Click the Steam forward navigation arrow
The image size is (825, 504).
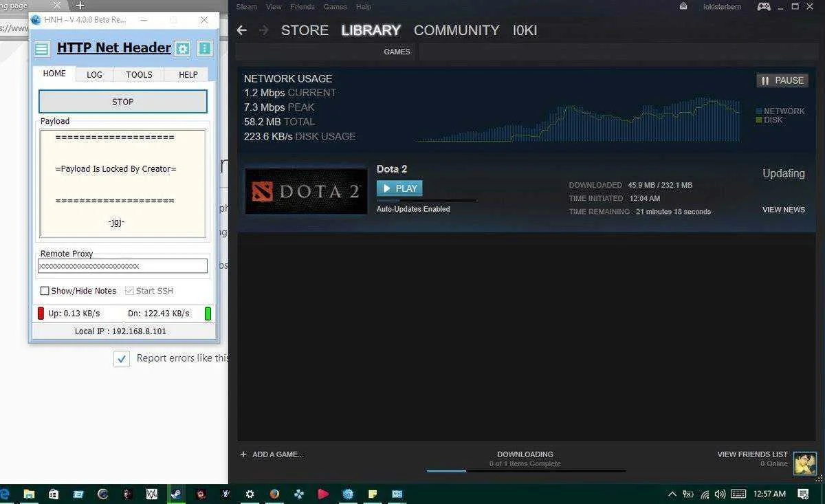pos(264,30)
